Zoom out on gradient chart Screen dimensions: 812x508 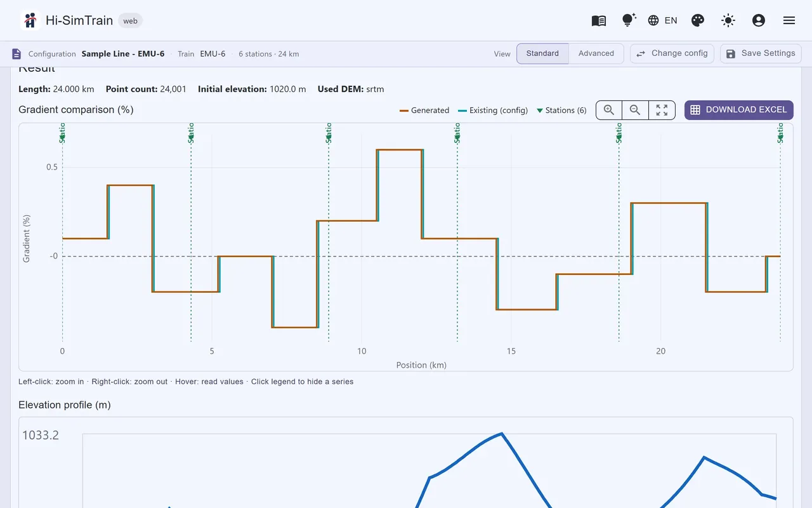[x=635, y=110]
